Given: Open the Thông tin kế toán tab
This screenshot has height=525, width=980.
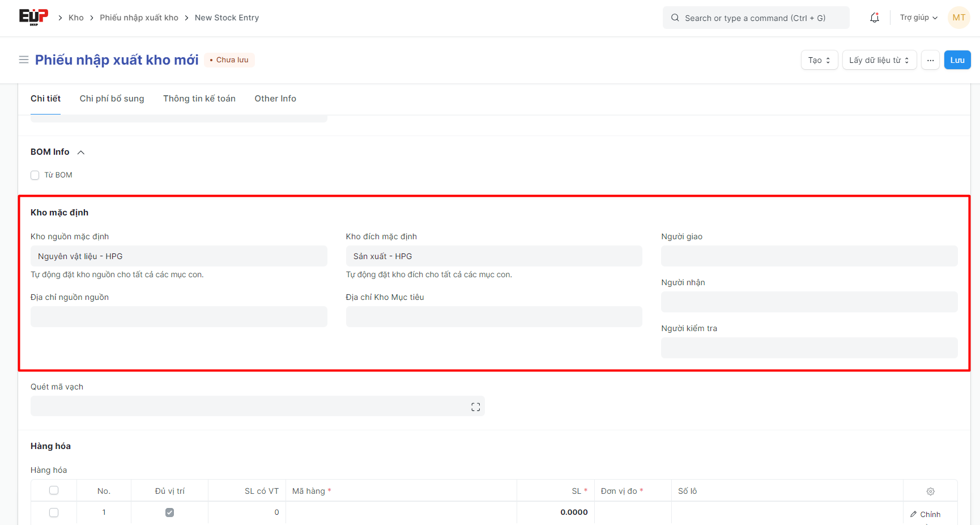Looking at the screenshot, I should click(199, 99).
